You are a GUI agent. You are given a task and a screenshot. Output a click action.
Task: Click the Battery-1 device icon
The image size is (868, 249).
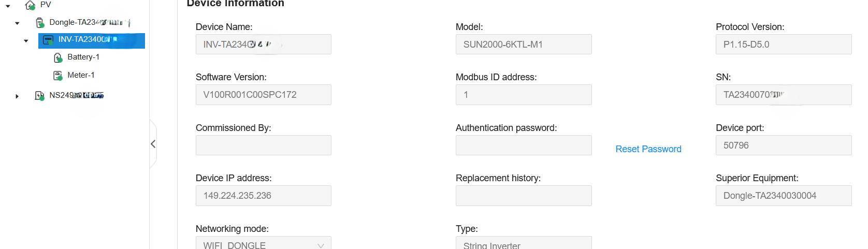(x=58, y=57)
